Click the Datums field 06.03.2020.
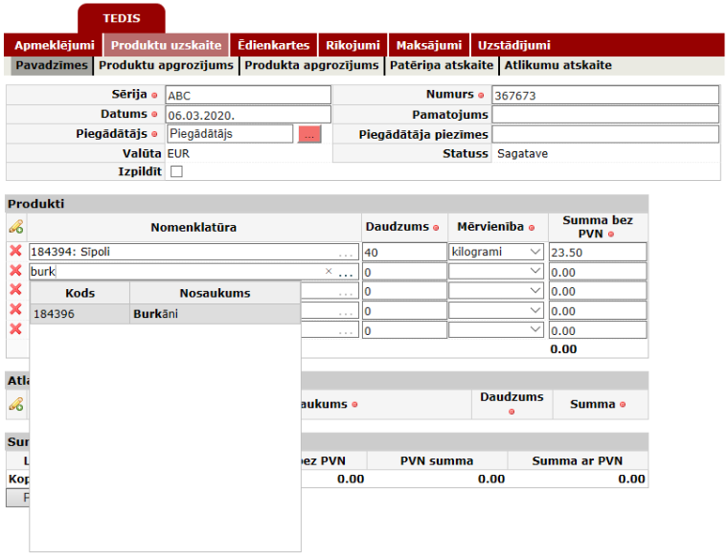728x560 pixels. [x=248, y=115]
